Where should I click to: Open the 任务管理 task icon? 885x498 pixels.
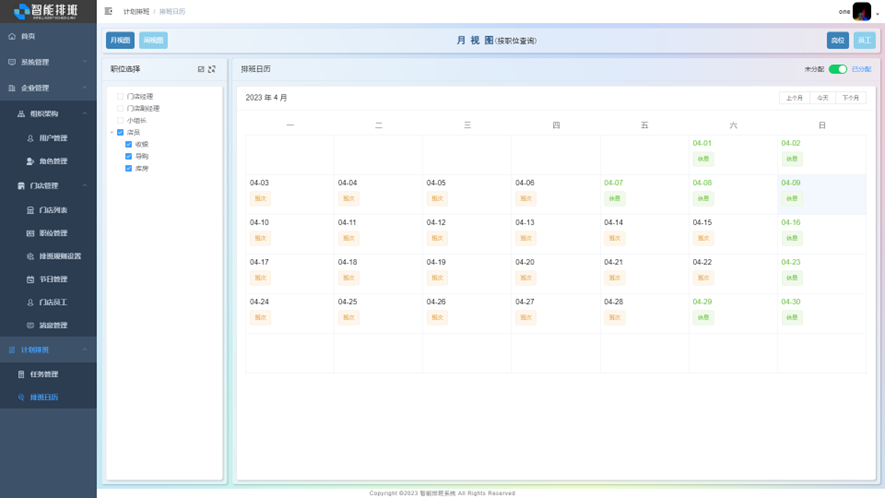tap(21, 374)
